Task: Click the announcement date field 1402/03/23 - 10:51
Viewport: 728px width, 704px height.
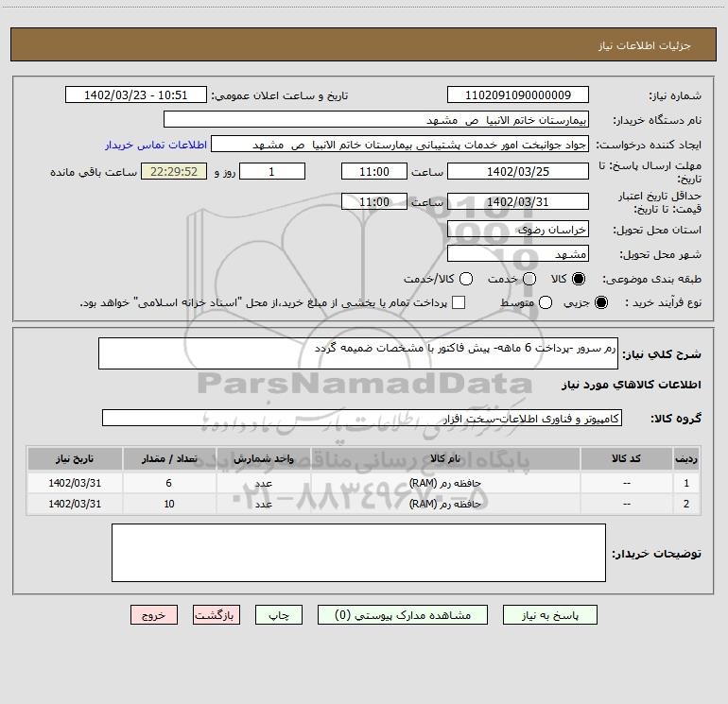Action: point(136,94)
